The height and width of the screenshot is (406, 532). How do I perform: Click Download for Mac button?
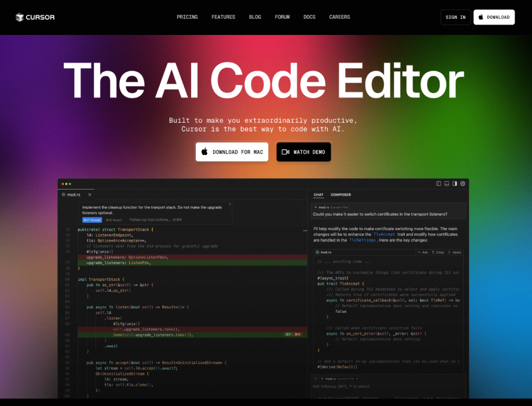(x=232, y=152)
